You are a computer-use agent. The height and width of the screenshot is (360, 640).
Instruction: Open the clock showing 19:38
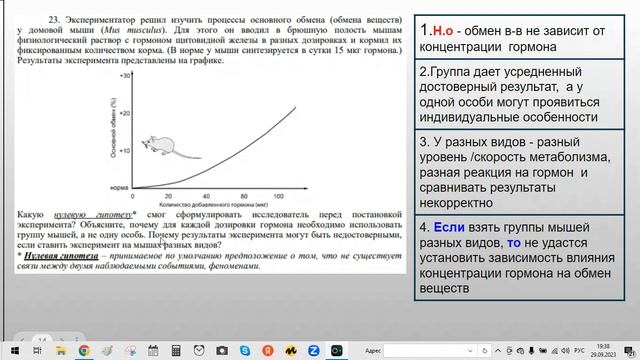[603, 350]
